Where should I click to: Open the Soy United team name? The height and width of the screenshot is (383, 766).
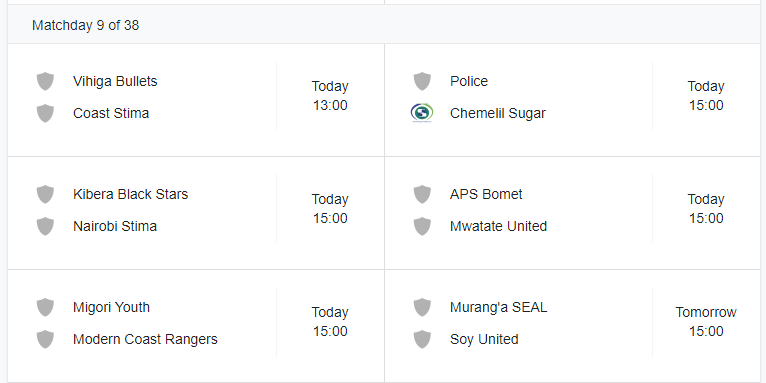[x=484, y=340]
